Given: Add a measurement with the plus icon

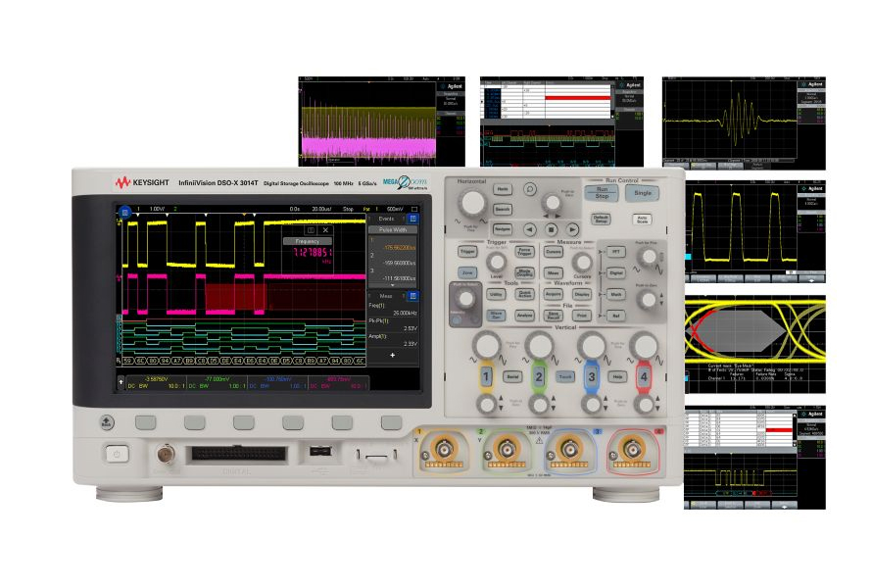Looking at the screenshot, I should coord(393,356).
